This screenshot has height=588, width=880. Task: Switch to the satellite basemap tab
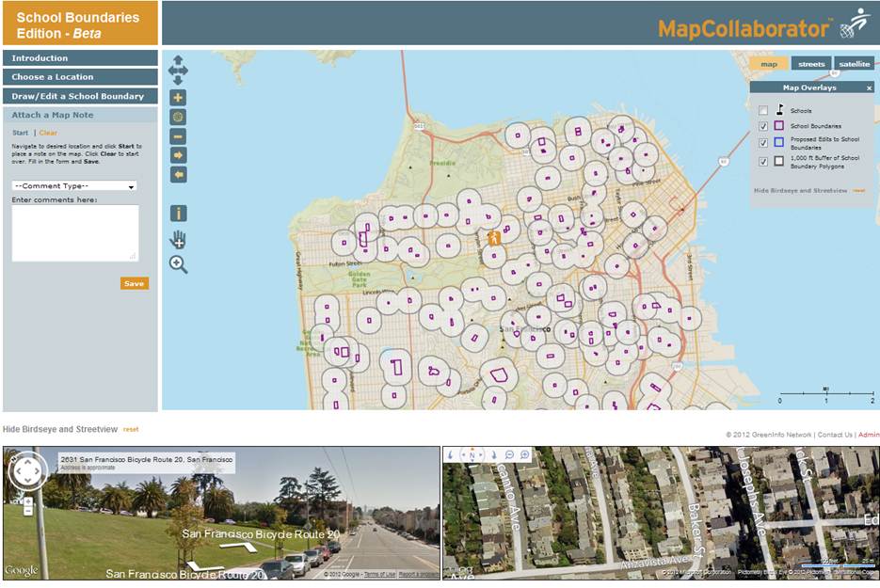[855, 64]
